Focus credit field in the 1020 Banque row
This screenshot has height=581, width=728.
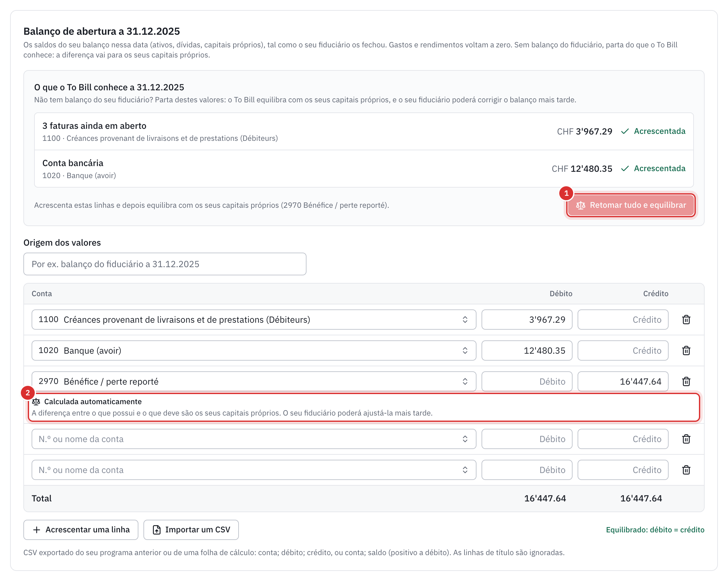point(623,350)
